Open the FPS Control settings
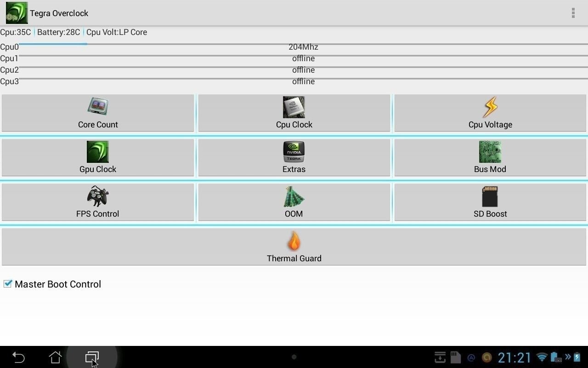This screenshot has height=368, width=588. coord(98,202)
